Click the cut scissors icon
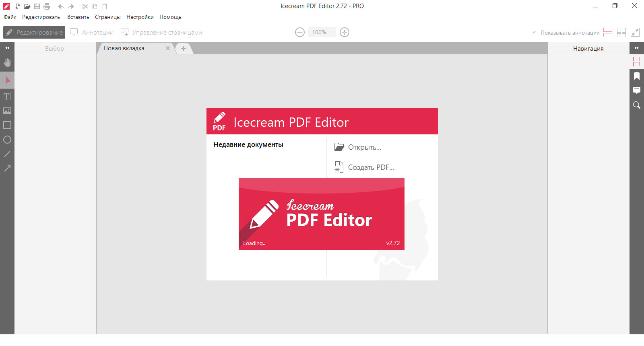This screenshot has width=644, height=346. pos(85,6)
